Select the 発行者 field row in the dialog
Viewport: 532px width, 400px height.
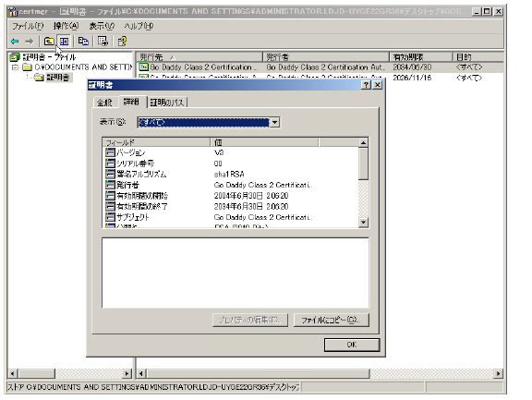click(x=230, y=185)
